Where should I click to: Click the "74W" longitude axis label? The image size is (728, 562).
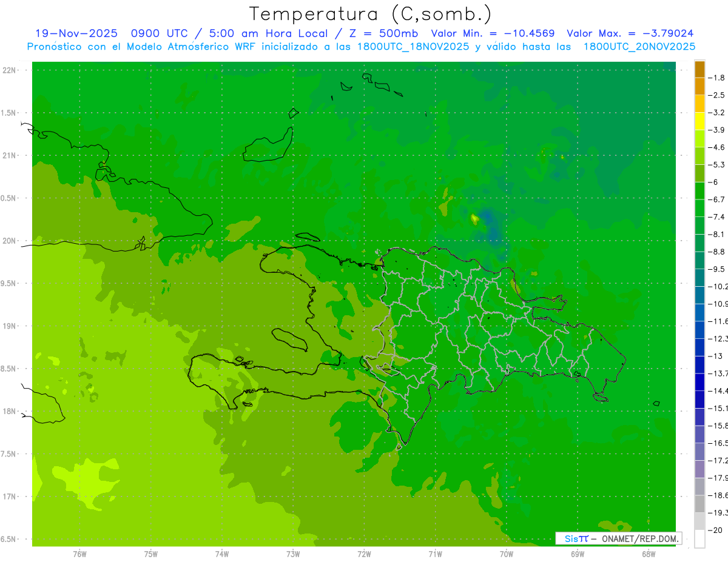point(221,554)
